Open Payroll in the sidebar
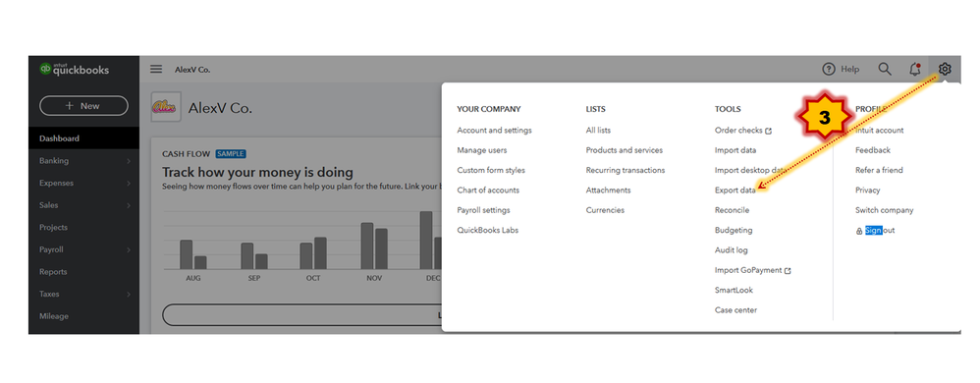The width and height of the screenshot is (980, 383). [x=51, y=249]
